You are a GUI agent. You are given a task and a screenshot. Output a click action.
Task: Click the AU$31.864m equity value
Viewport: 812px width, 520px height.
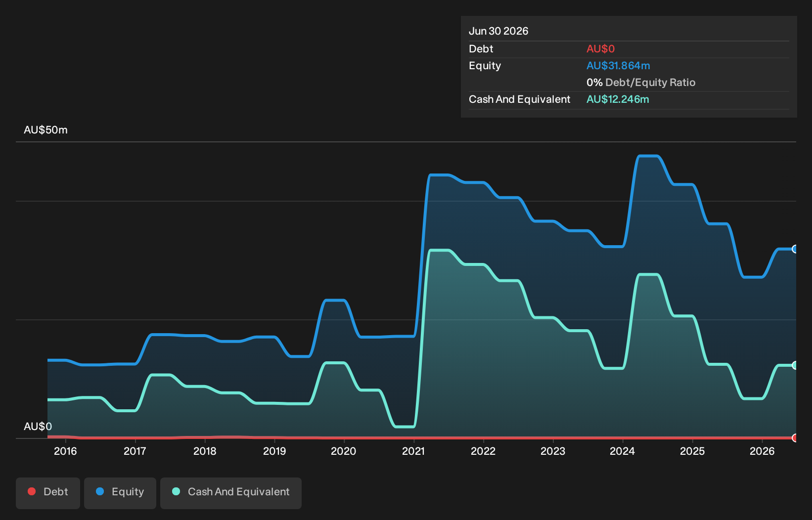(x=618, y=66)
